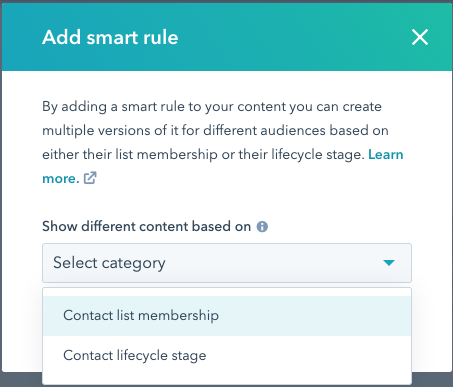Click the info icon beside content label
The height and width of the screenshot is (387, 453).
(x=262, y=227)
